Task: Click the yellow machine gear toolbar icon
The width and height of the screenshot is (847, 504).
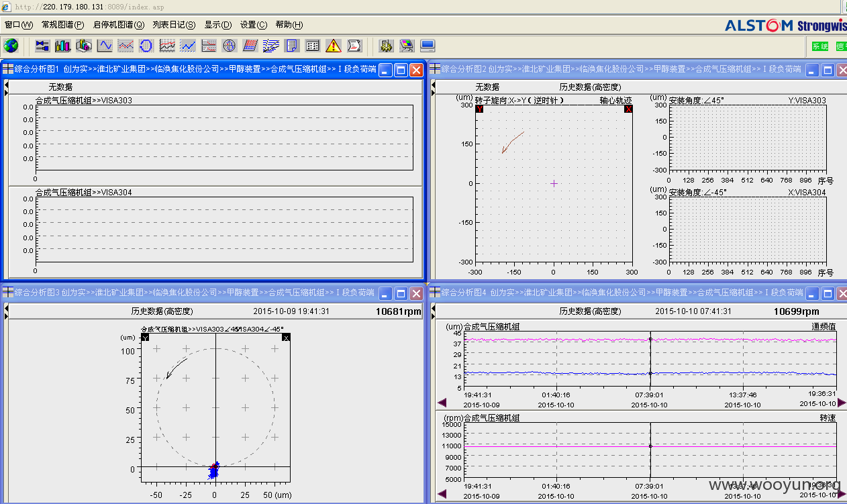Action: pyautogui.click(x=386, y=46)
